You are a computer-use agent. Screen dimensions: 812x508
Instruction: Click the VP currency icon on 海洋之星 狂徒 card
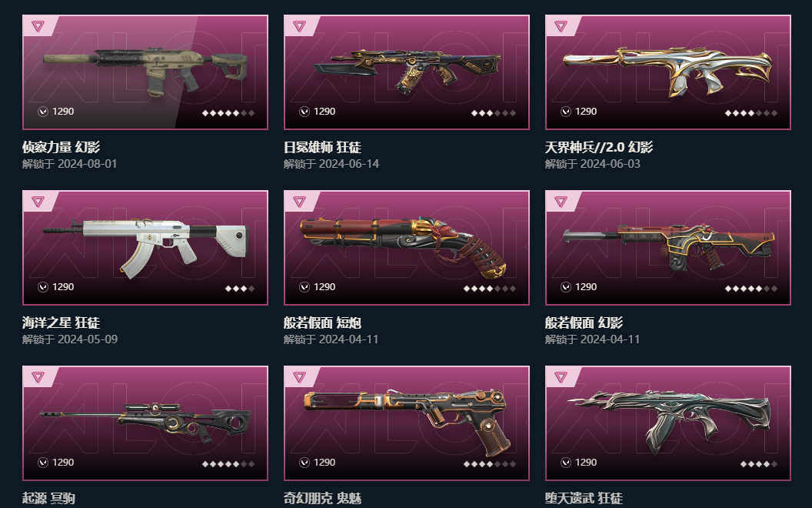tap(43, 286)
